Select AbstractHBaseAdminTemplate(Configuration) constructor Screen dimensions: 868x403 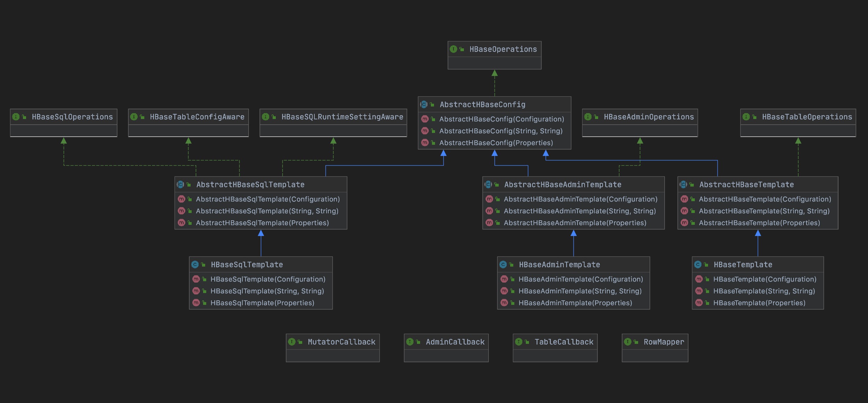[580, 199]
